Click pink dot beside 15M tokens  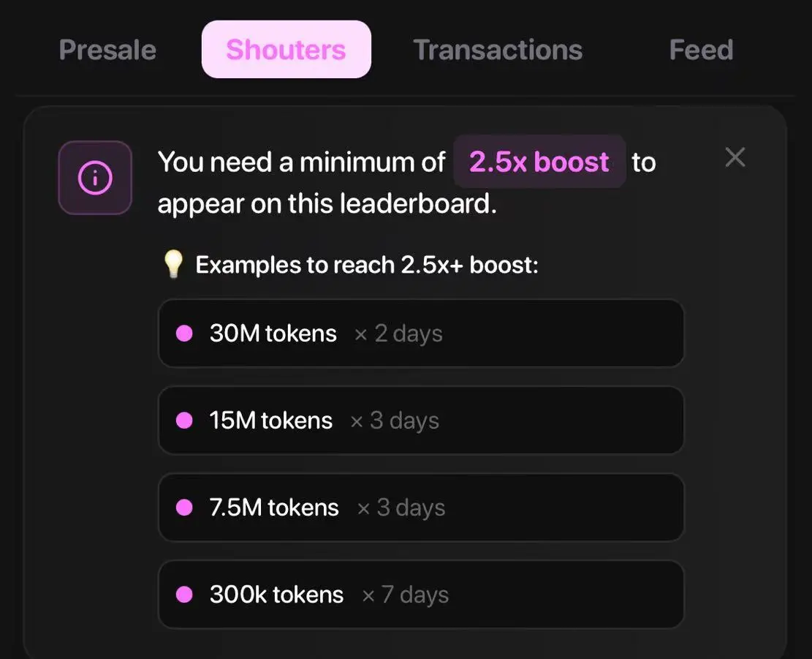coord(184,420)
